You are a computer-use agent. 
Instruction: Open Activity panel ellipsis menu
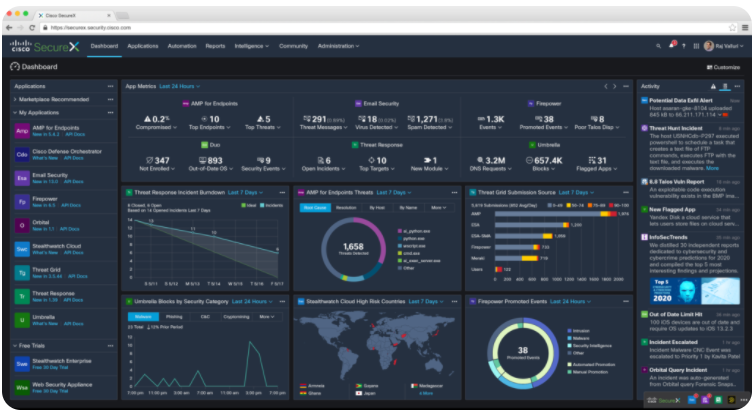[x=737, y=86]
